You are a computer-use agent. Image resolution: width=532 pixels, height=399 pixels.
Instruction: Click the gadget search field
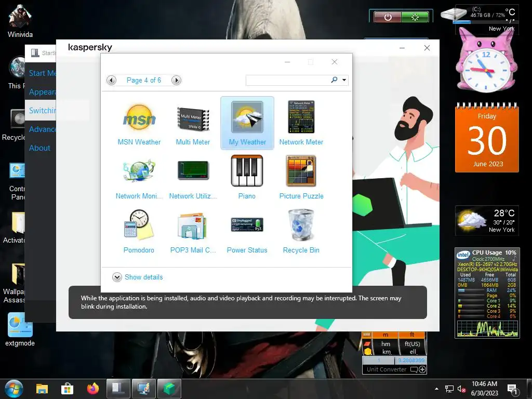coord(287,80)
